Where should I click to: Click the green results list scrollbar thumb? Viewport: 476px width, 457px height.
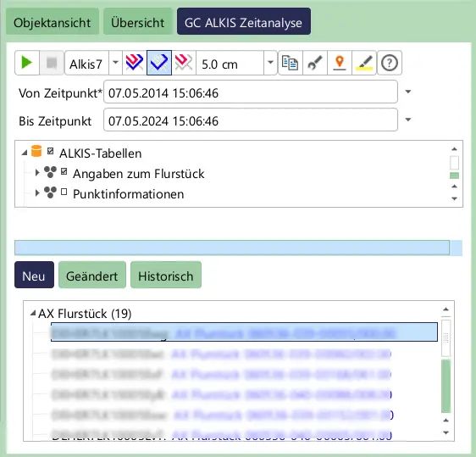point(446,386)
